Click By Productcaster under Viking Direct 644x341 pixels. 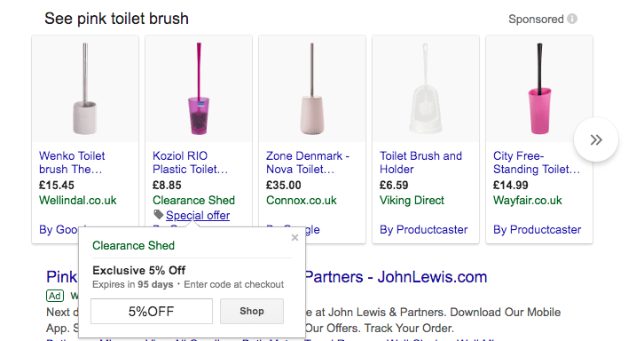[x=423, y=229]
